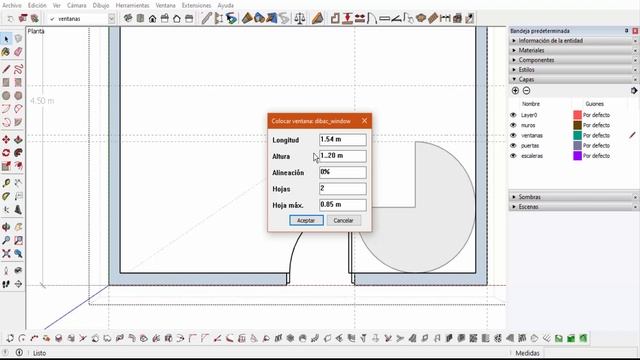Hide Layer0 via its eye icon

coord(513,115)
